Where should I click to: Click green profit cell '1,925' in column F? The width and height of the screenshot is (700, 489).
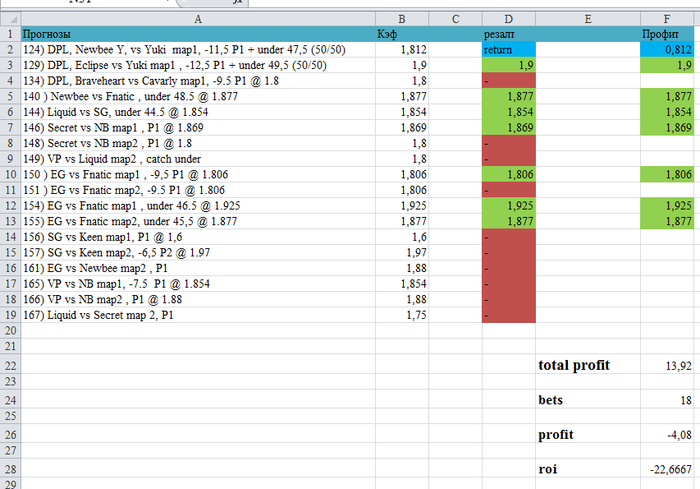click(667, 206)
